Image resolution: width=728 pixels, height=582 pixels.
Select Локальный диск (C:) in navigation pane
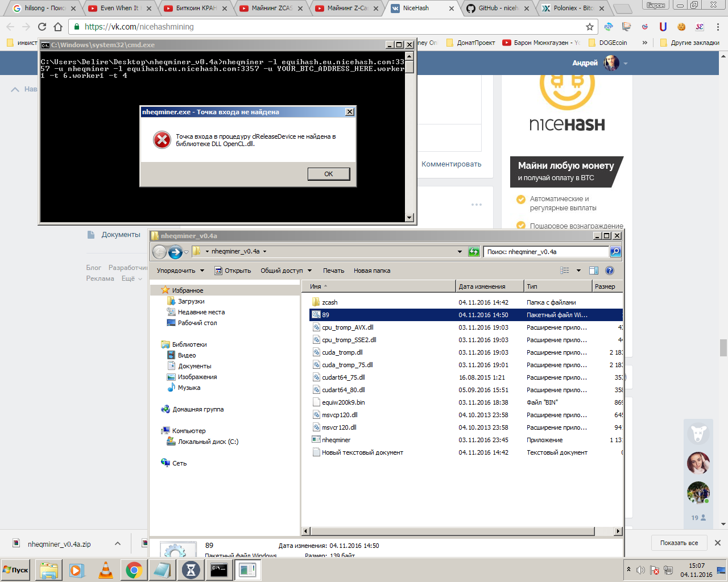click(208, 442)
